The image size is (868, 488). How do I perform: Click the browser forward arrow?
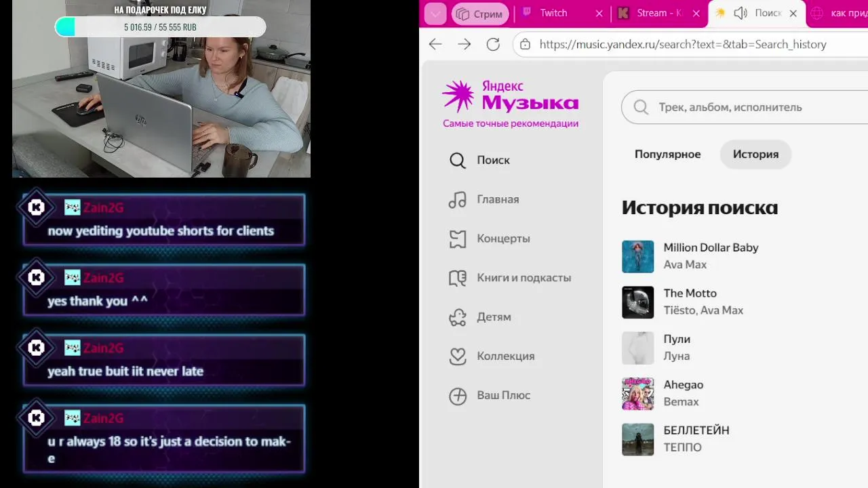[x=464, y=44]
